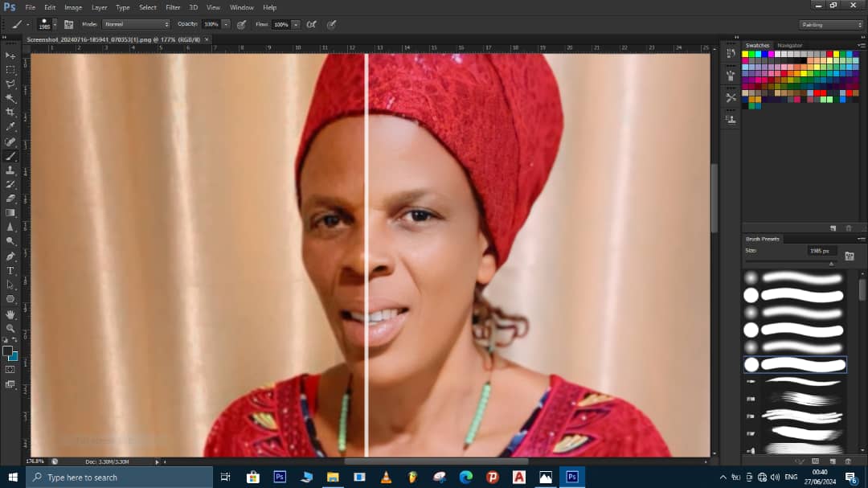868x488 pixels.
Task: Select the Crop tool
Action: [10, 113]
